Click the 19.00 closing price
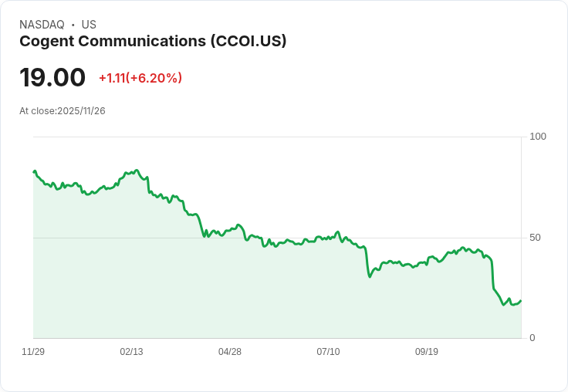The width and height of the screenshot is (568, 392). click(x=52, y=78)
